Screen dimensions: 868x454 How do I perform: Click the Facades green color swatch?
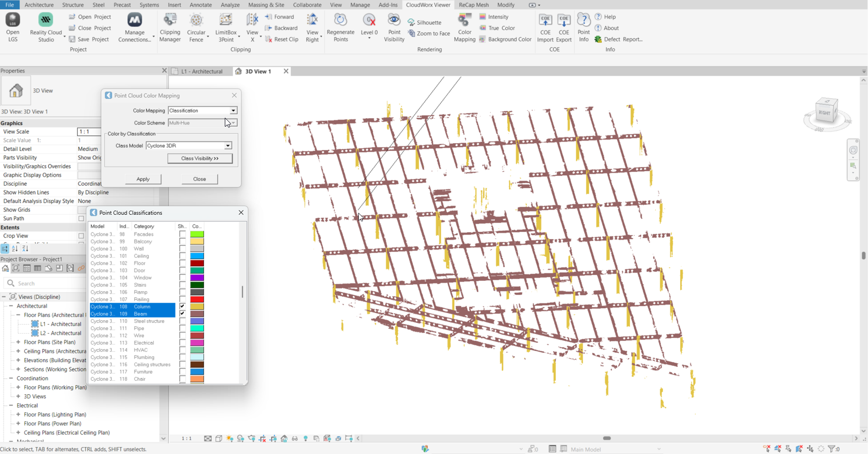197,235
